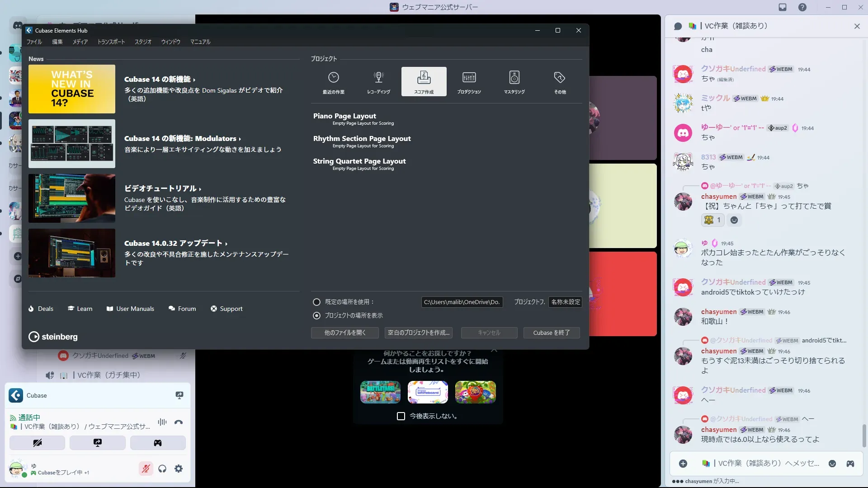Image resolution: width=868 pixels, height=488 pixels.
Task: Open the Studio menu
Action: [x=143, y=42]
